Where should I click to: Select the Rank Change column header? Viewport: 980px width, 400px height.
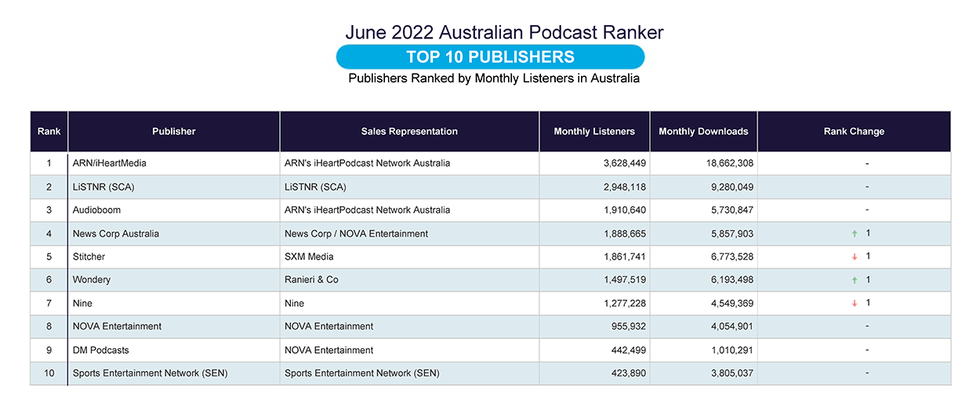(854, 131)
